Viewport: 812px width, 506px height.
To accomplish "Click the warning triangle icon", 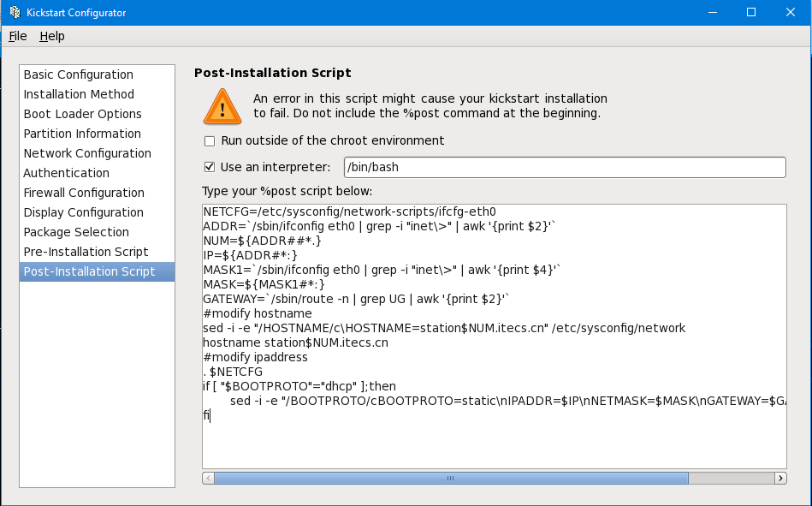I will pos(222,106).
